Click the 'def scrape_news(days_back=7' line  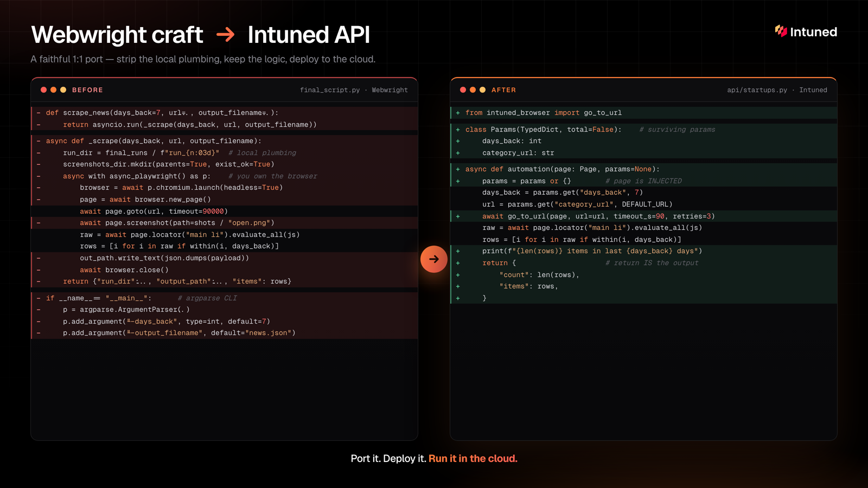click(x=225, y=113)
